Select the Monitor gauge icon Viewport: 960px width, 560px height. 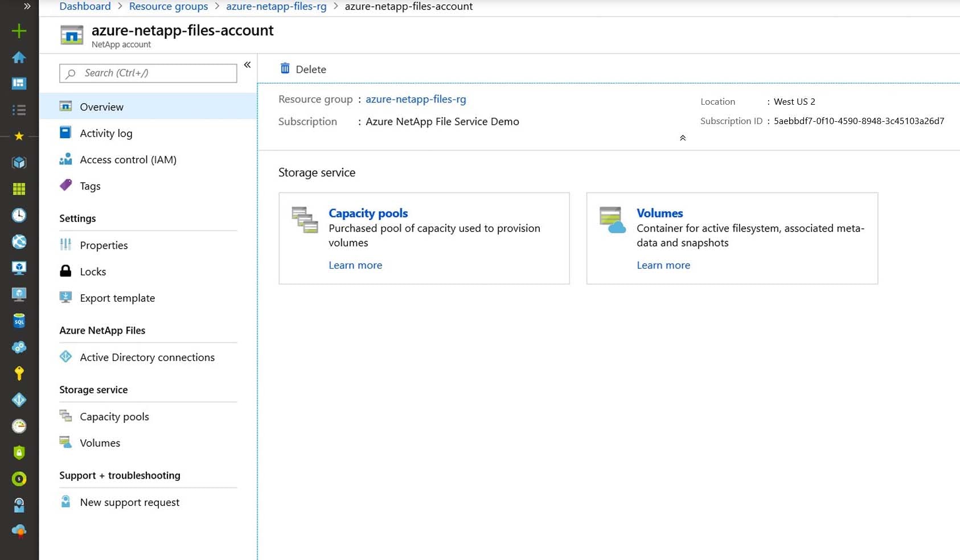tap(19, 426)
